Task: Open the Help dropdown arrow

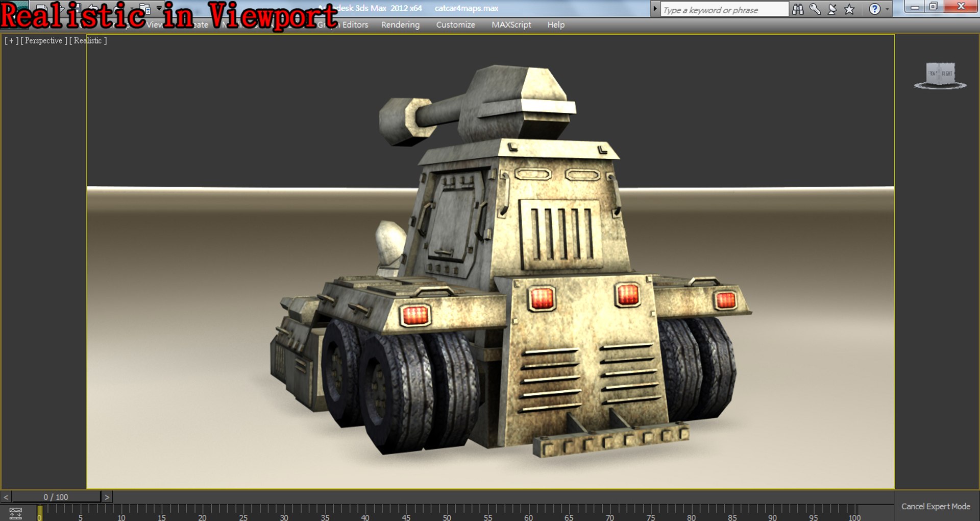Action: click(x=887, y=9)
